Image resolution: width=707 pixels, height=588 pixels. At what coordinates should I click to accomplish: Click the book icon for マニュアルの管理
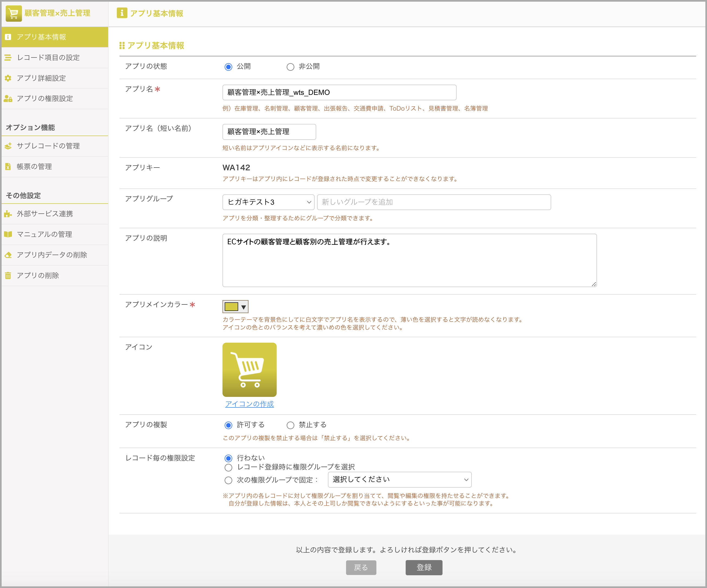8,234
